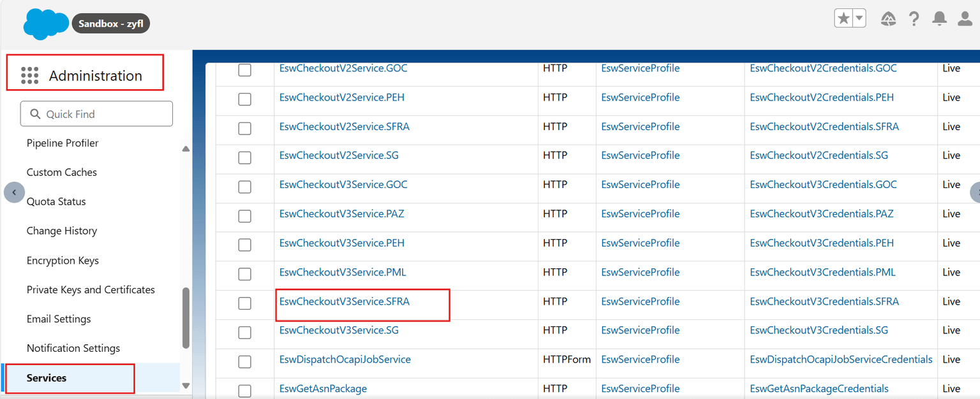Open Encryption Keys in sidebar
This screenshot has width=980, height=399.
pyautogui.click(x=63, y=260)
